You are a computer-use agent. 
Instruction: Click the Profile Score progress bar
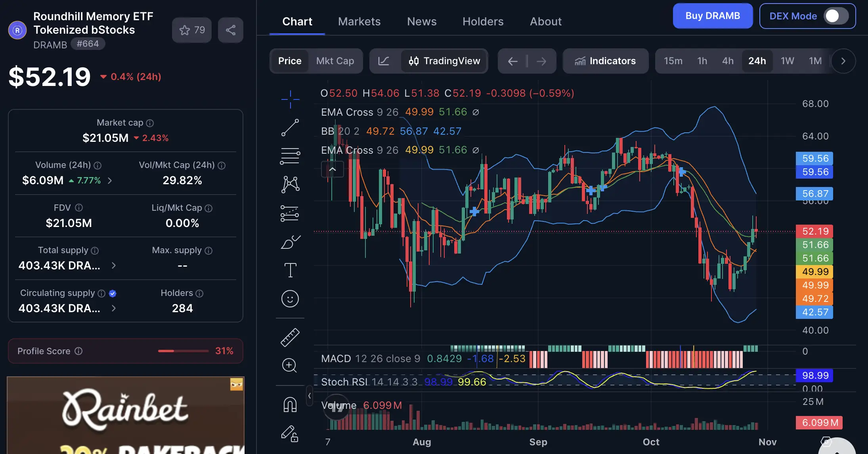point(183,351)
